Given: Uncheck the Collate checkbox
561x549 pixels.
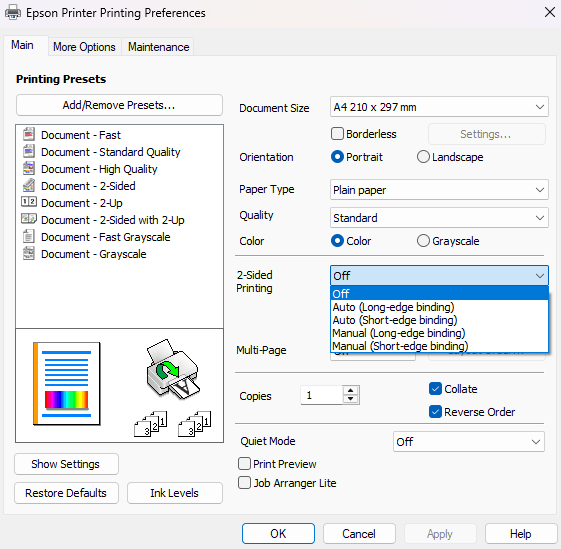Looking at the screenshot, I should click(x=435, y=389).
